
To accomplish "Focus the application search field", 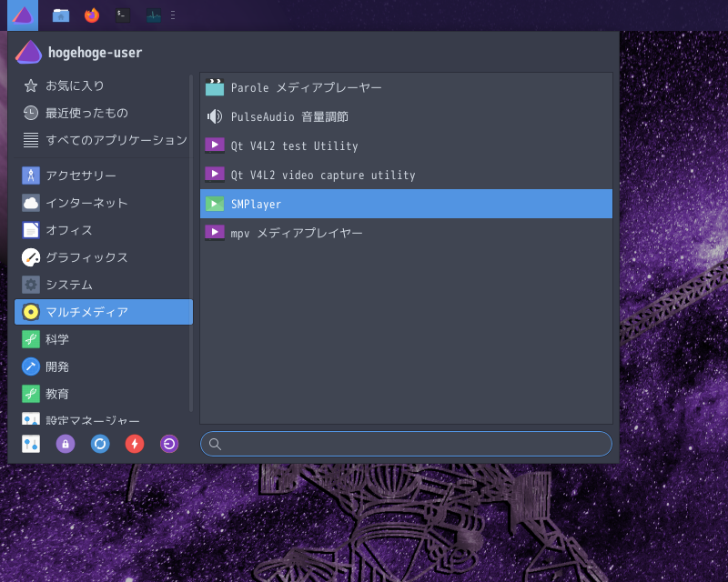I will (x=406, y=444).
